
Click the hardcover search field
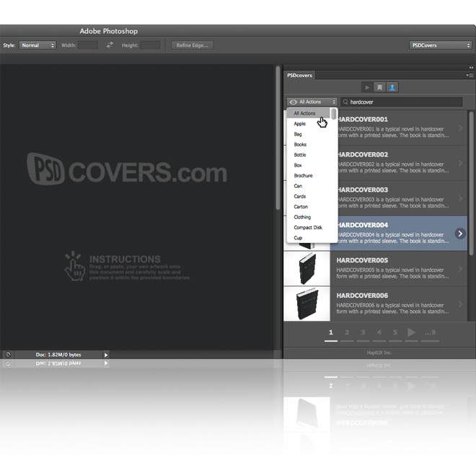pos(401,102)
